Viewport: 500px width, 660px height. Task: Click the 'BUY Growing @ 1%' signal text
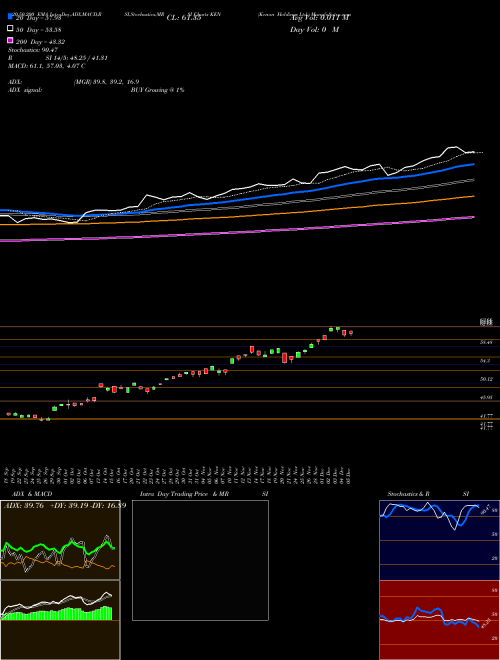(157, 90)
